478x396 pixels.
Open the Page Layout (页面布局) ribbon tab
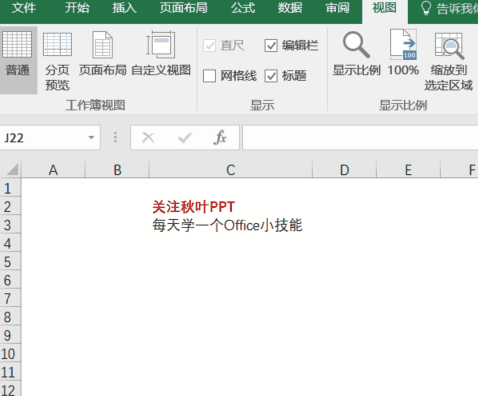(x=183, y=8)
